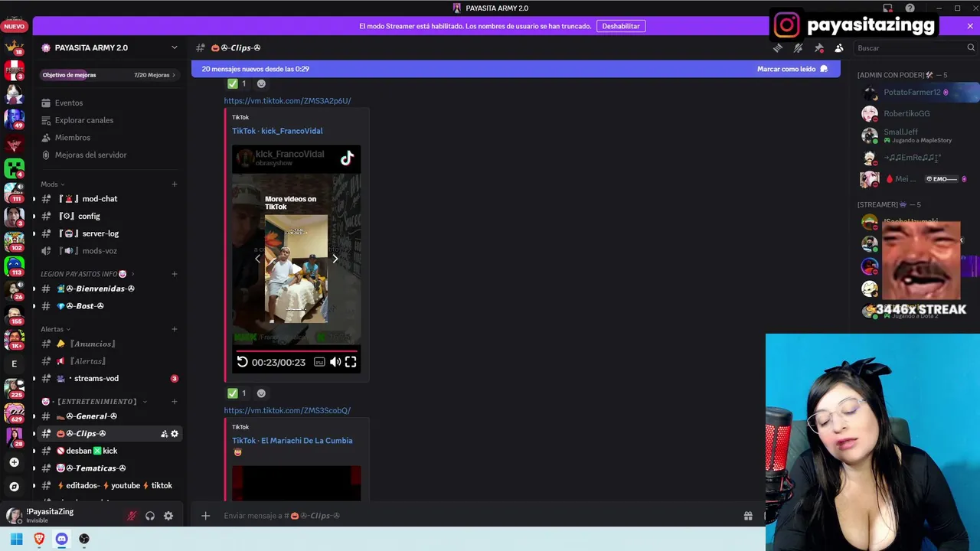Image resolution: width=980 pixels, height=551 pixels.
Task: Add a channel to Mods category
Action: 175,184
